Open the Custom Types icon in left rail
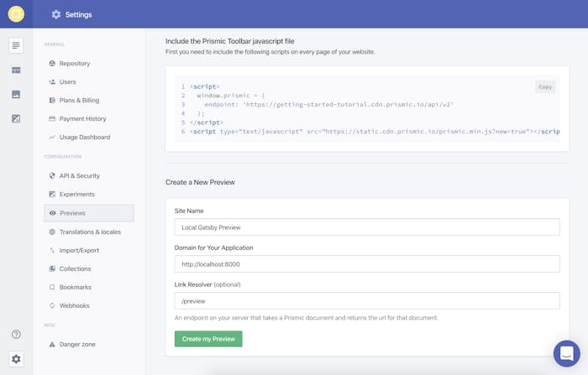Screen dimensions: 588x375 pyautogui.click(x=16, y=70)
